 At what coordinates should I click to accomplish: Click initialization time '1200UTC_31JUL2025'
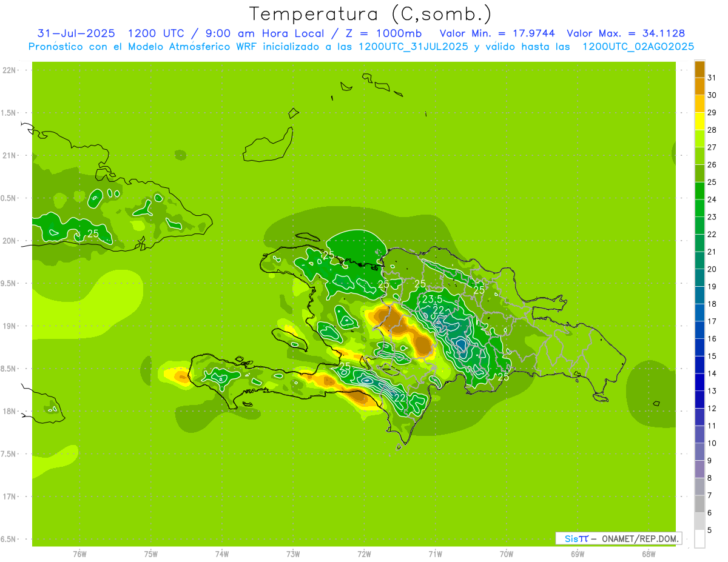point(413,47)
